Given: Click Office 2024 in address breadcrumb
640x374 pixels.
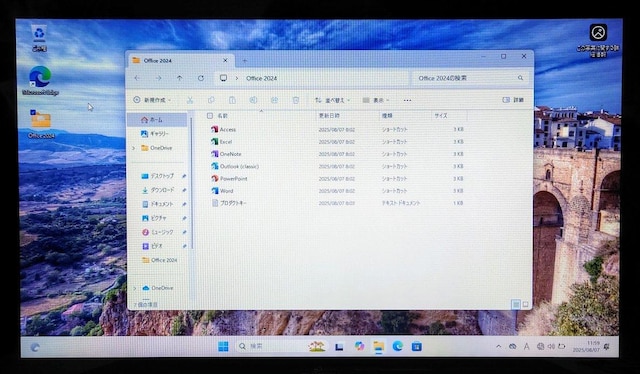Looking at the screenshot, I should (261, 78).
